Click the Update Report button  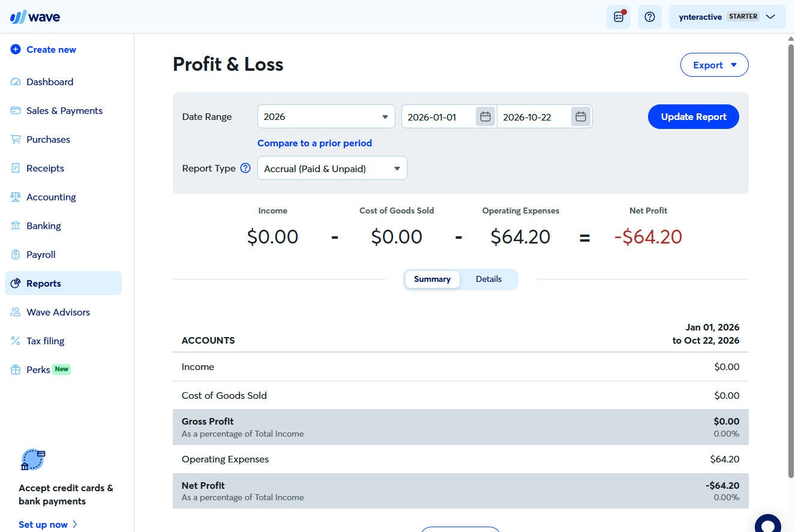click(694, 116)
